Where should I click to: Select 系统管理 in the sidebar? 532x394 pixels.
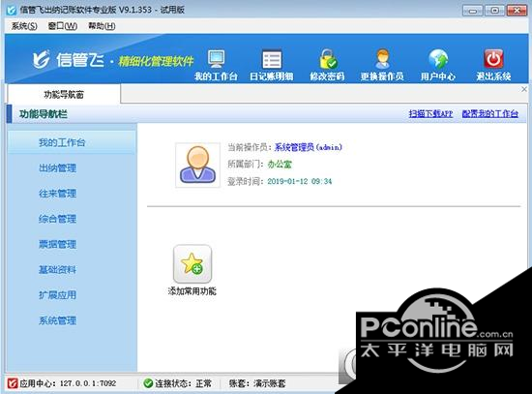(57, 320)
